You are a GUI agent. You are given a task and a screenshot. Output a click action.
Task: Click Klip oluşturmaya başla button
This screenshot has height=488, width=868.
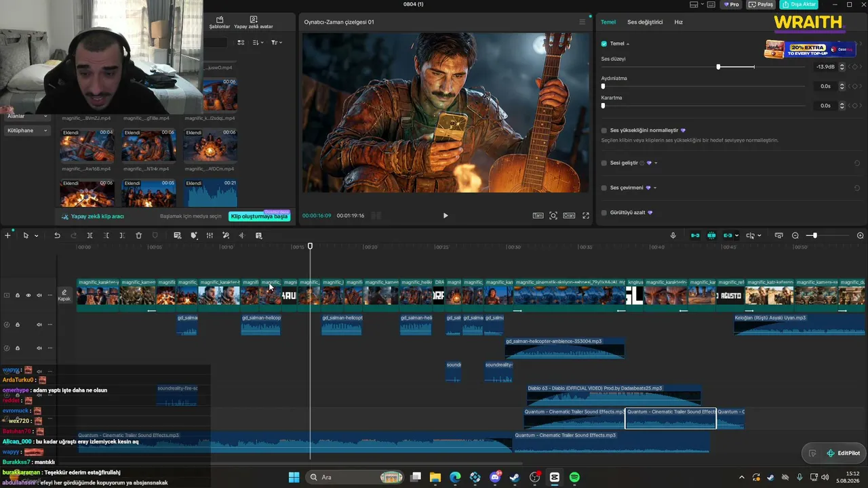point(259,216)
